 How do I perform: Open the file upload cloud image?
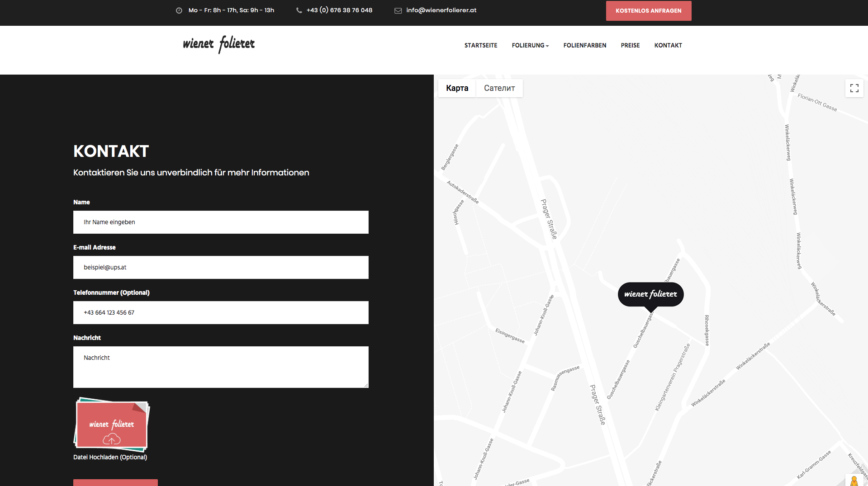[x=112, y=425]
